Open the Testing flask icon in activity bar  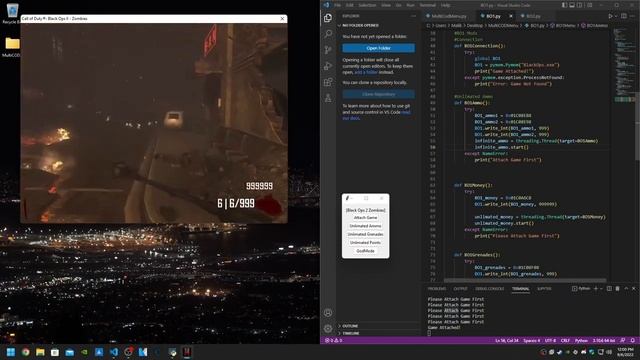pyautogui.click(x=328, y=98)
